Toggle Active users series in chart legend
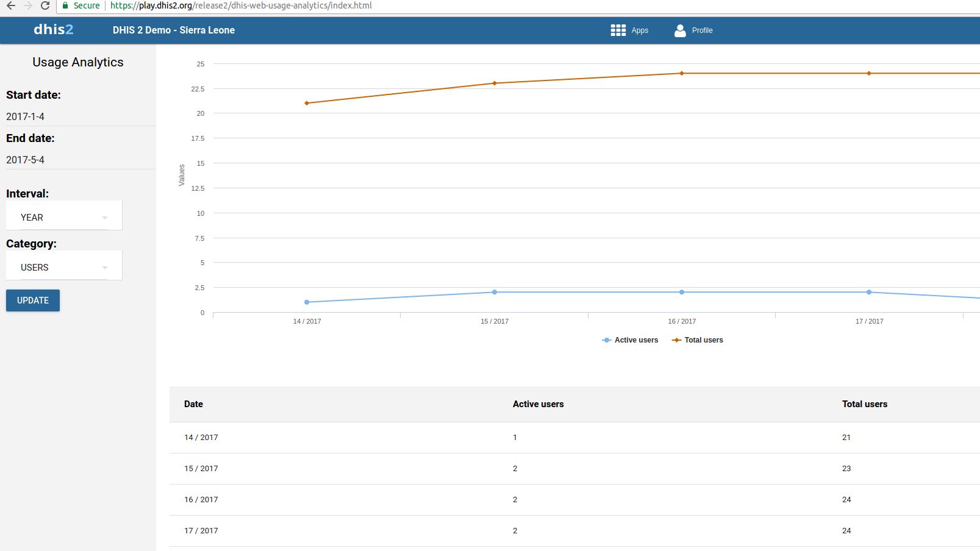The image size is (980, 551). [x=630, y=340]
